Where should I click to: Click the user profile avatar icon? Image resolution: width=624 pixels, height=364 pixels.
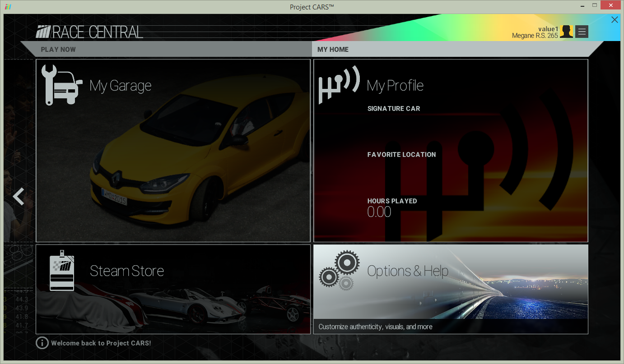(x=567, y=32)
